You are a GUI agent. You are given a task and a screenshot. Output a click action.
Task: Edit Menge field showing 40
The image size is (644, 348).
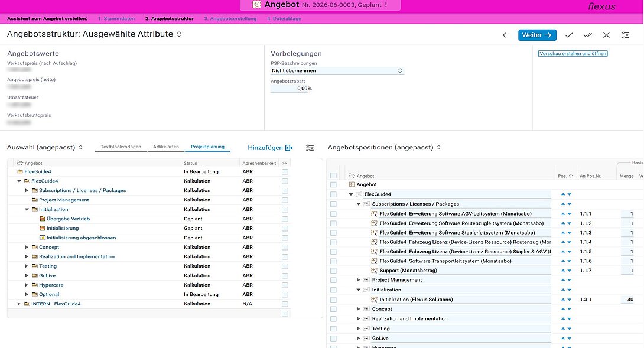627,300
